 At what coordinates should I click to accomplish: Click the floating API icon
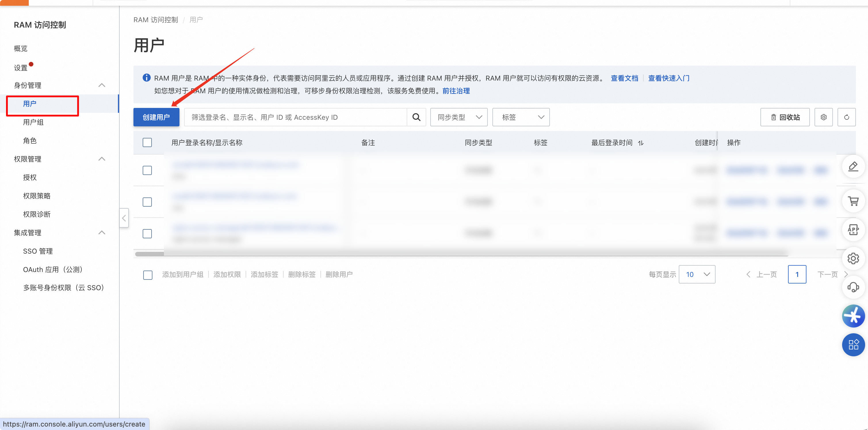coord(853,230)
